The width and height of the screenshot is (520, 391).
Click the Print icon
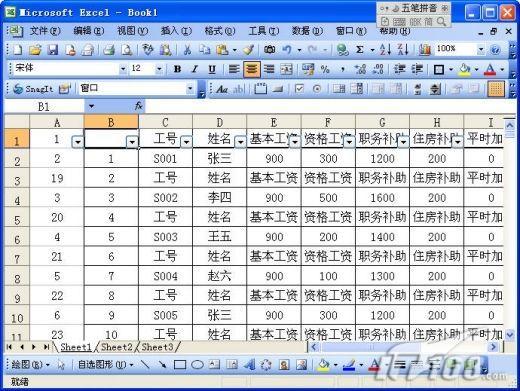tap(109, 50)
